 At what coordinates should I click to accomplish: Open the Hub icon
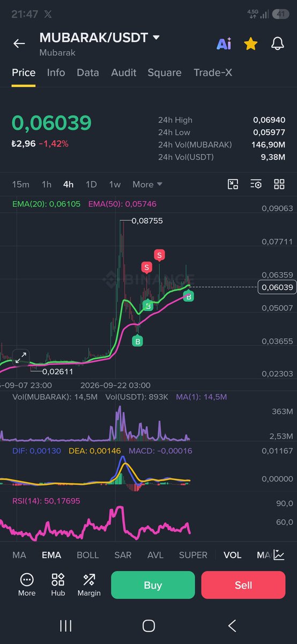[58, 584]
